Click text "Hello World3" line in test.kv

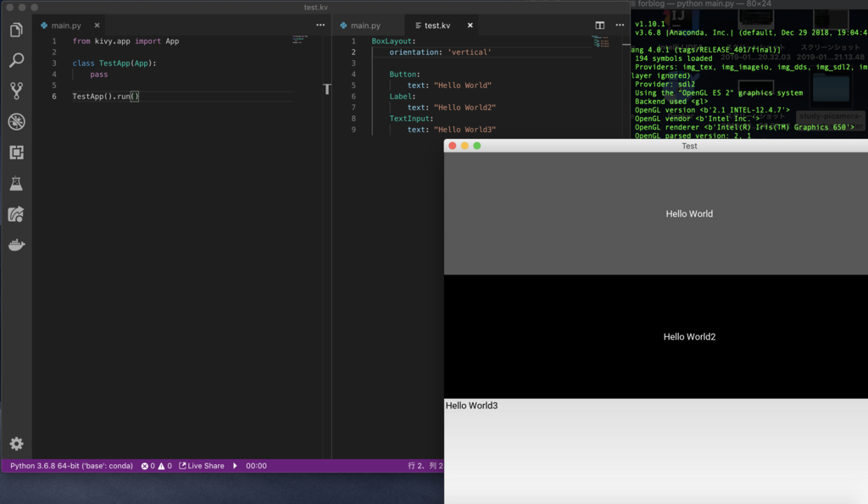coord(452,130)
